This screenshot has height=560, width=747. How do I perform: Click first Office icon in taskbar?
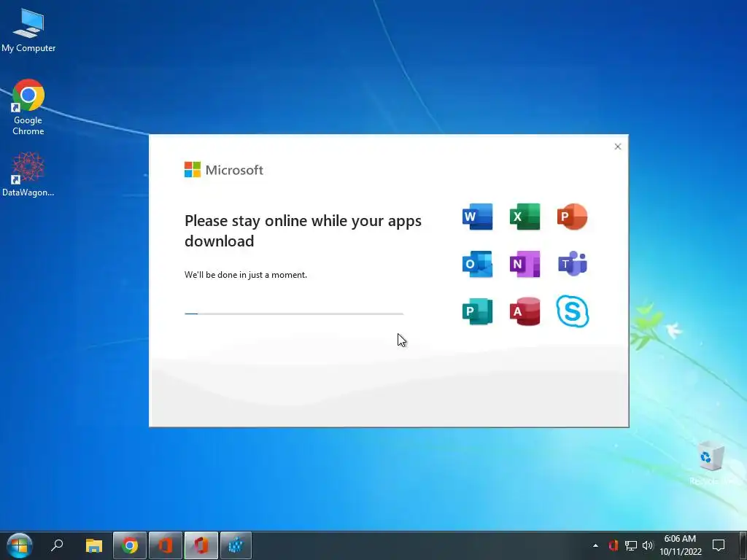pos(166,545)
